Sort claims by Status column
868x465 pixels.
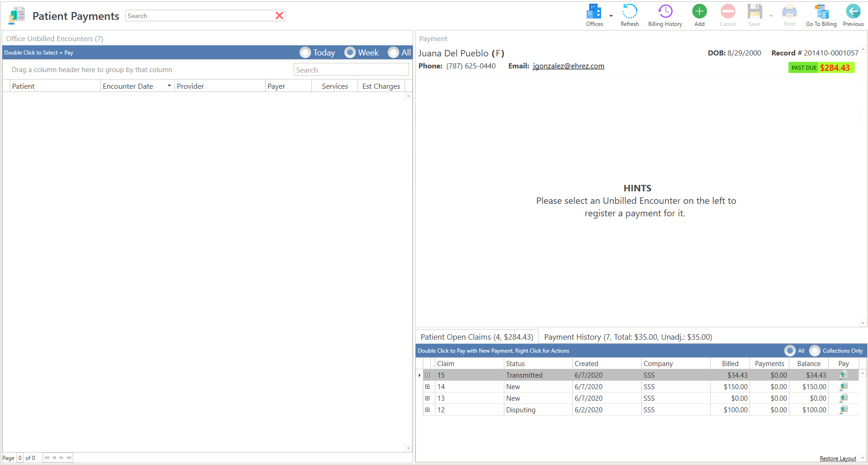[x=538, y=363]
